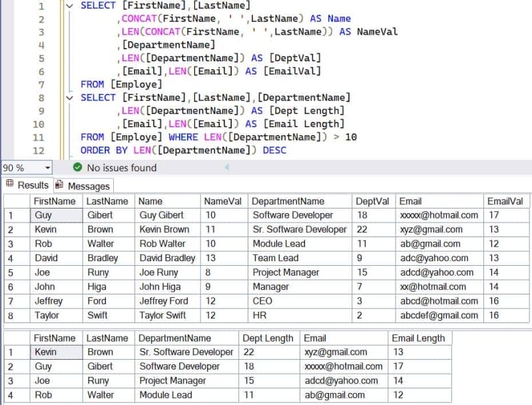The image size is (532, 405).
Task: Select cell 'Jeffrey Ford'
Action: (x=168, y=301)
